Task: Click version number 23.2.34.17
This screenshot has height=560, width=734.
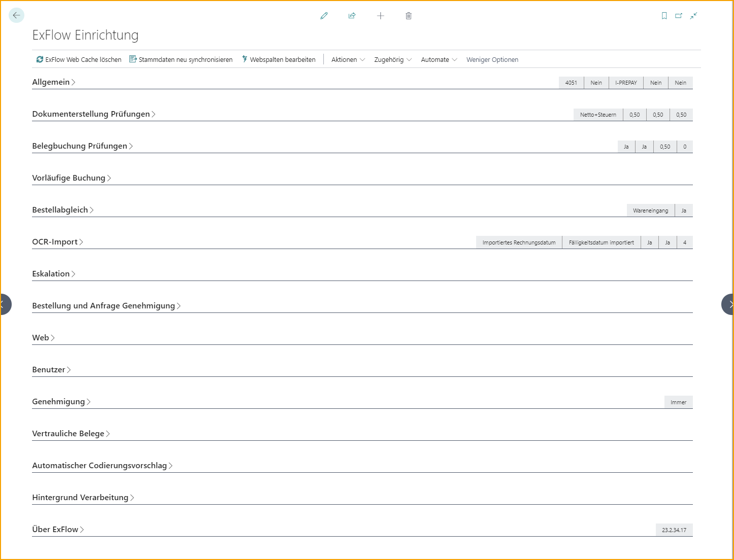Action: 674,530
